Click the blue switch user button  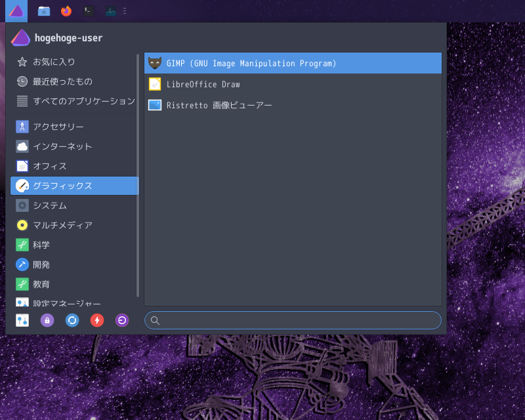point(72,320)
